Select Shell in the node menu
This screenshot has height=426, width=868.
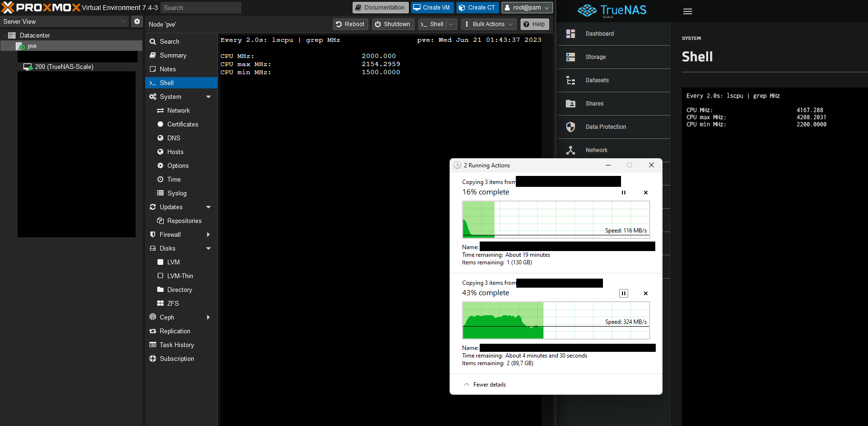(181, 83)
